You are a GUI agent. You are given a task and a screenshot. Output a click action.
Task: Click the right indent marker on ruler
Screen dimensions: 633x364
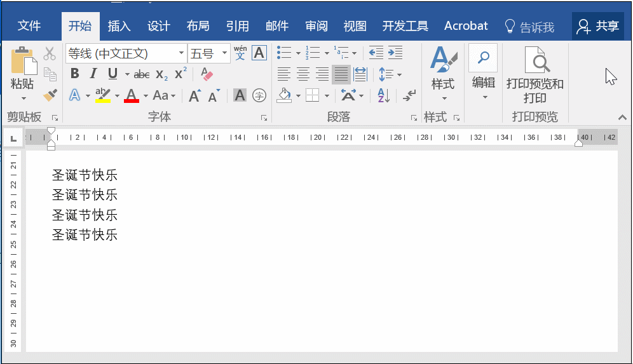click(578, 143)
